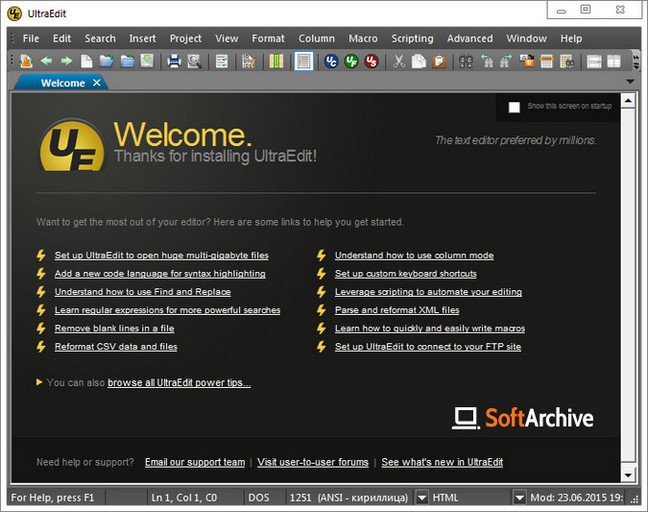Open 'Learn how to quickly and easily write macros'
This screenshot has height=512, width=648.
(430, 328)
